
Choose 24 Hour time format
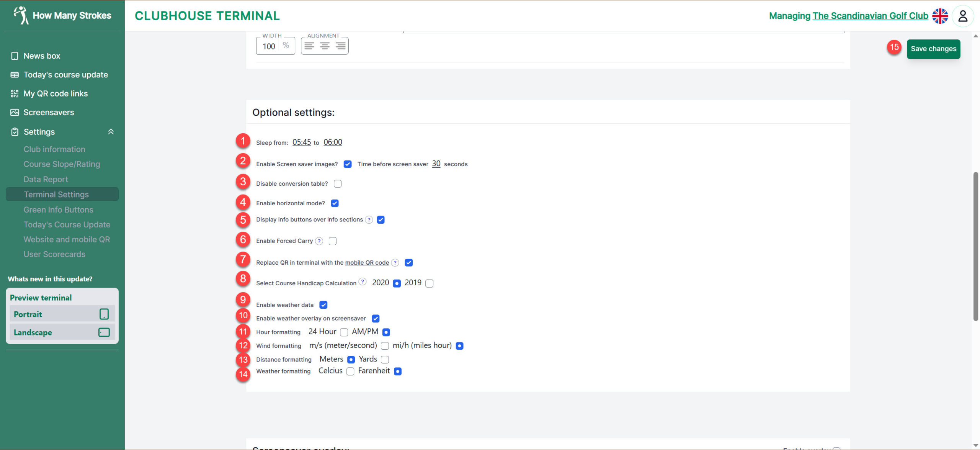tap(344, 332)
